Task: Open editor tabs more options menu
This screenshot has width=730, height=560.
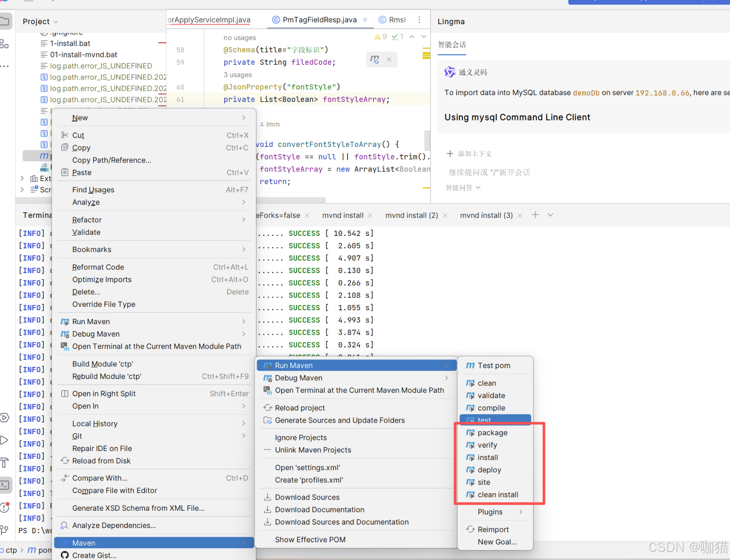Action: (419, 19)
